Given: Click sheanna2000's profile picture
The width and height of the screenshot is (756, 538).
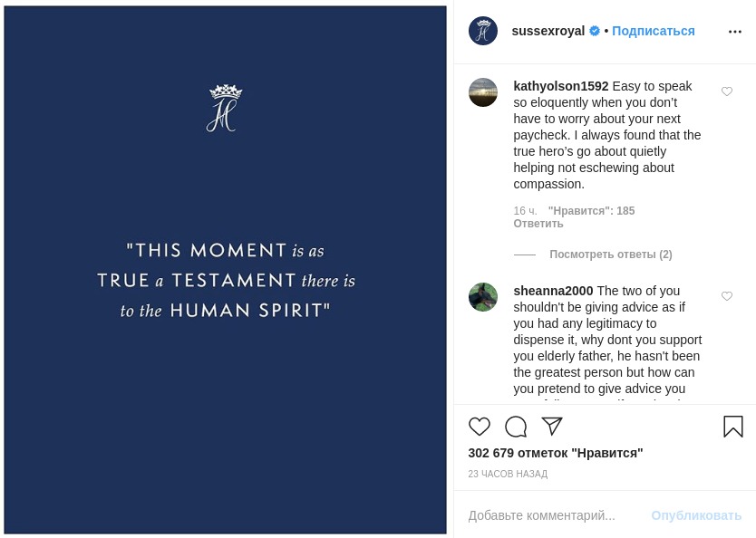Looking at the screenshot, I should tap(483, 297).
